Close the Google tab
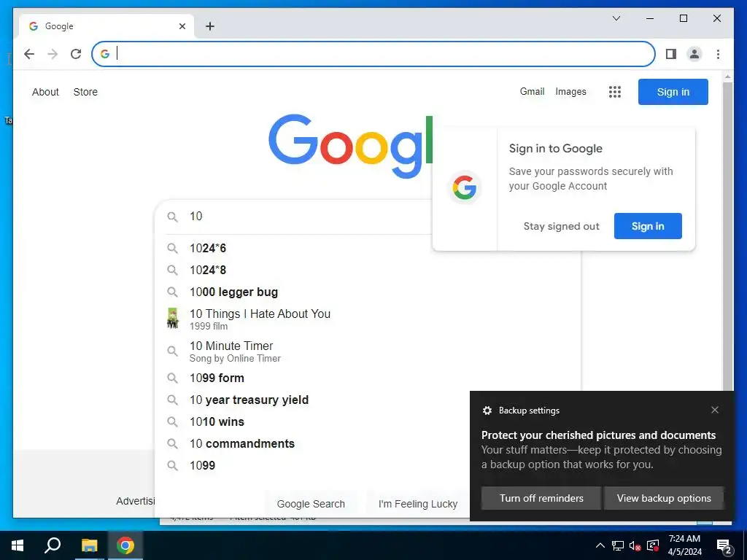Viewport: 747px width, 560px height. pyautogui.click(x=182, y=26)
